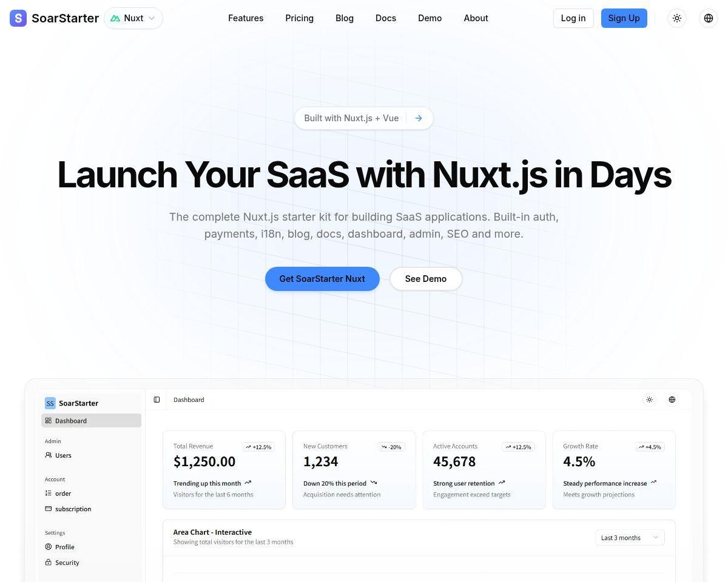Click the trend icon beside Strong user retention
Image resolution: width=728 pixels, height=582 pixels.
[502, 483]
